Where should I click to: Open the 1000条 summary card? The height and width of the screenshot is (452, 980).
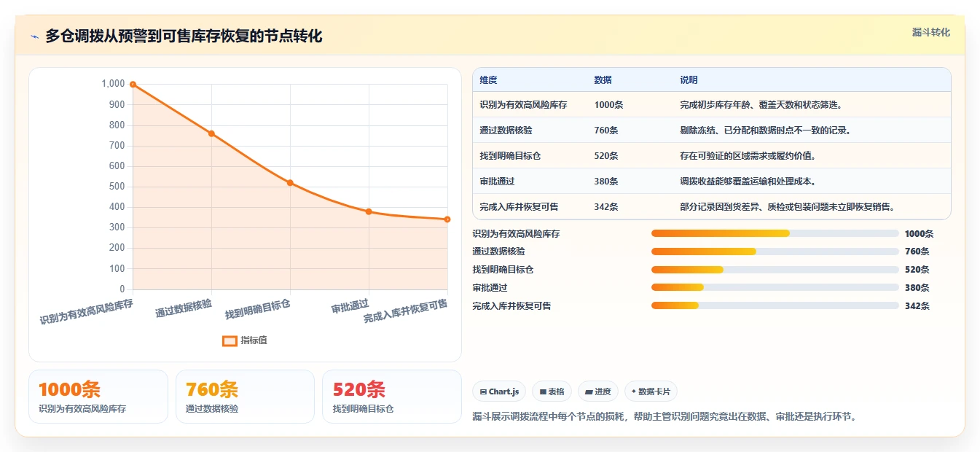(98, 397)
